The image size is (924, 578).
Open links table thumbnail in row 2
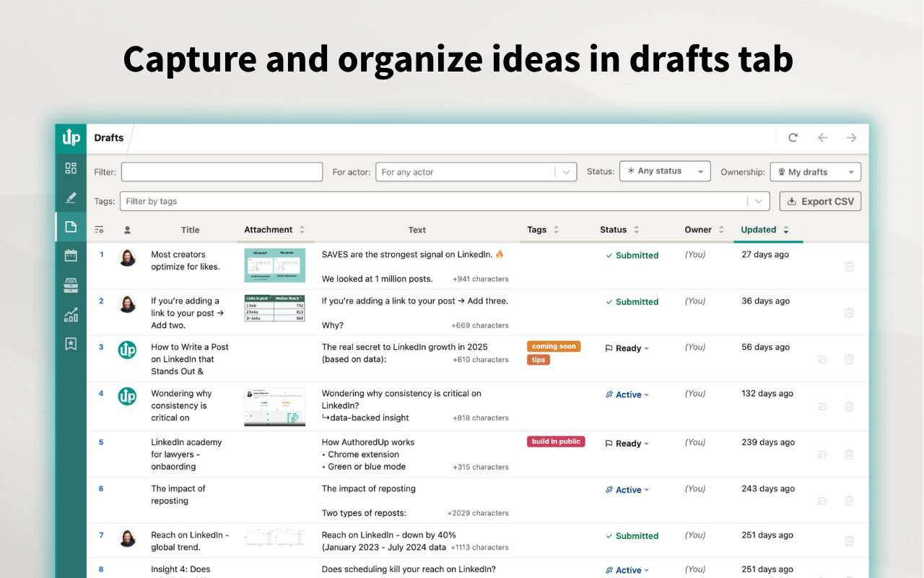pyautogui.click(x=274, y=309)
